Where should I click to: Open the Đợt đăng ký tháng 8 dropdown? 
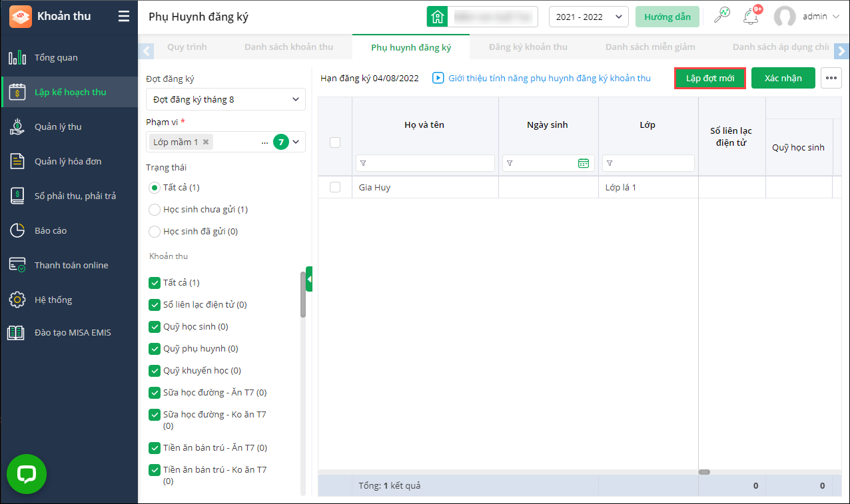pos(226,99)
